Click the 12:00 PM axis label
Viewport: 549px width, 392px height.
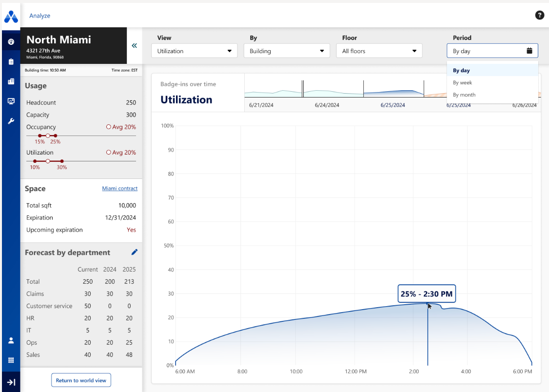(x=356, y=372)
